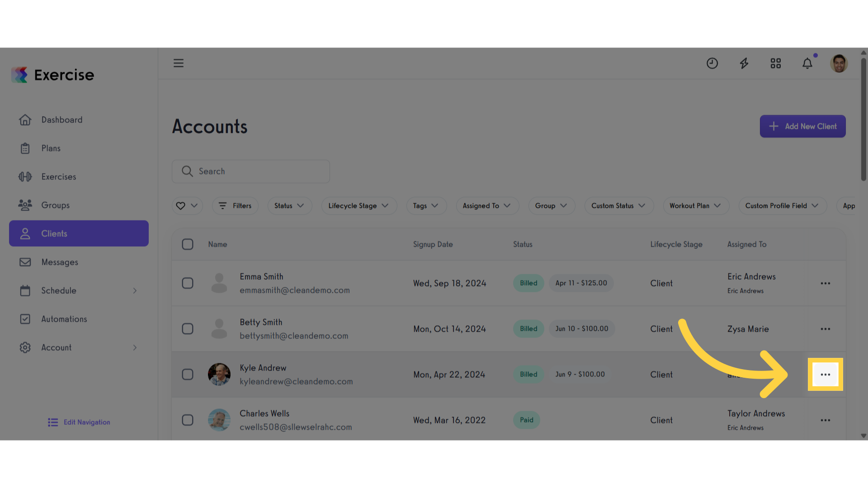Open the hamburger menu icon
This screenshot has width=868, height=488.
179,63
